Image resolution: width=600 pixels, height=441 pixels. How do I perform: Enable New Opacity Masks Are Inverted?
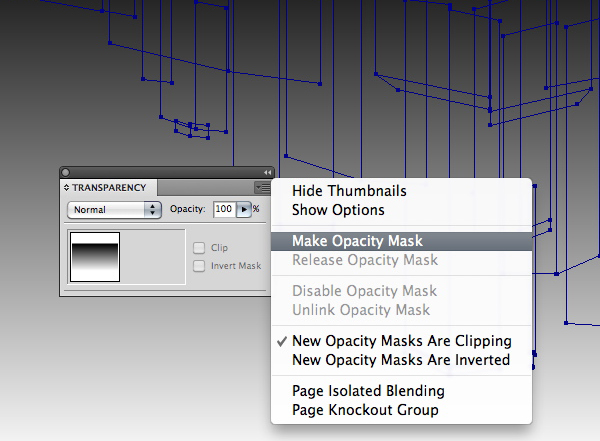(x=401, y=360)
